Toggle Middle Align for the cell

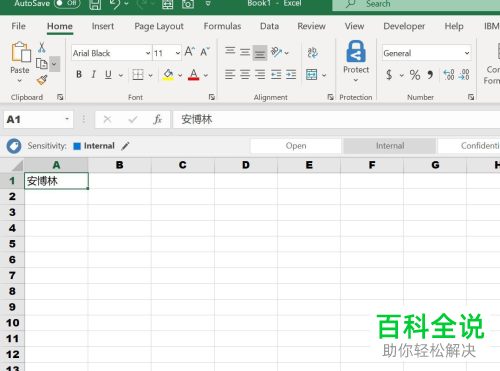point(245,52)
